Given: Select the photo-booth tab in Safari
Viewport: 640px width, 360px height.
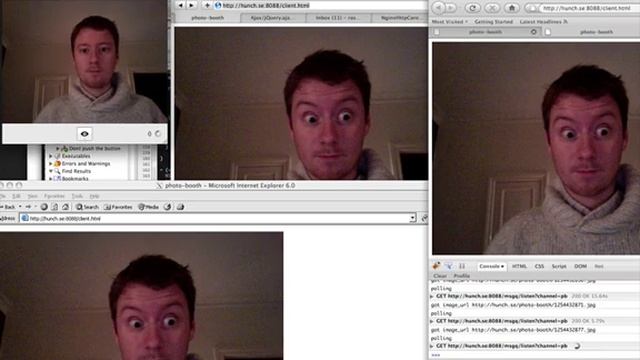Looking at the screenshot, I should click(207, 18).
